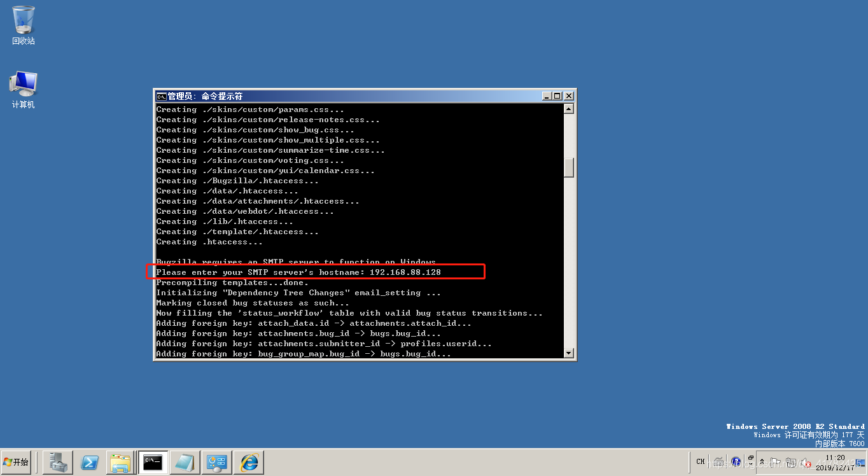868x476 pixels.
Task: Close the Command Prompt window
Action: (569, 96)
